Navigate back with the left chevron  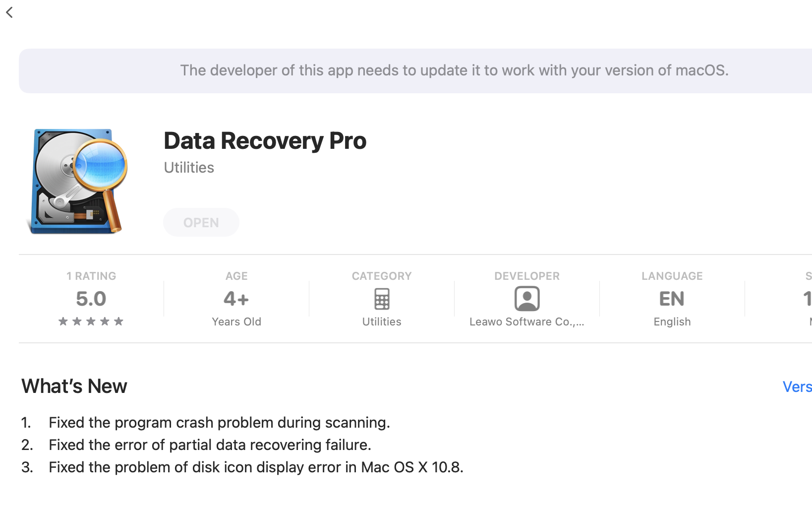(10, 12)
